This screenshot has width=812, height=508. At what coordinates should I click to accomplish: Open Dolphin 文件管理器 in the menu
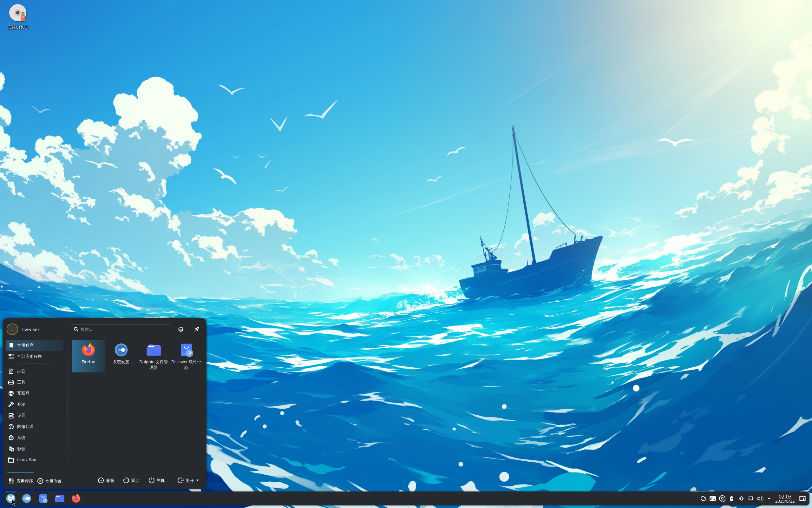coord(153,356)
